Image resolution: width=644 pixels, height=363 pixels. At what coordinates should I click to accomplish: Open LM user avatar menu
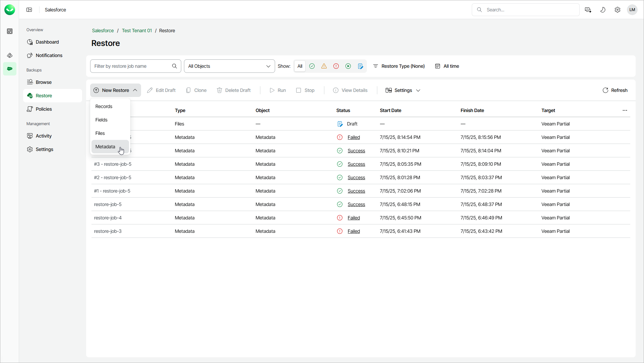[632, 10]
